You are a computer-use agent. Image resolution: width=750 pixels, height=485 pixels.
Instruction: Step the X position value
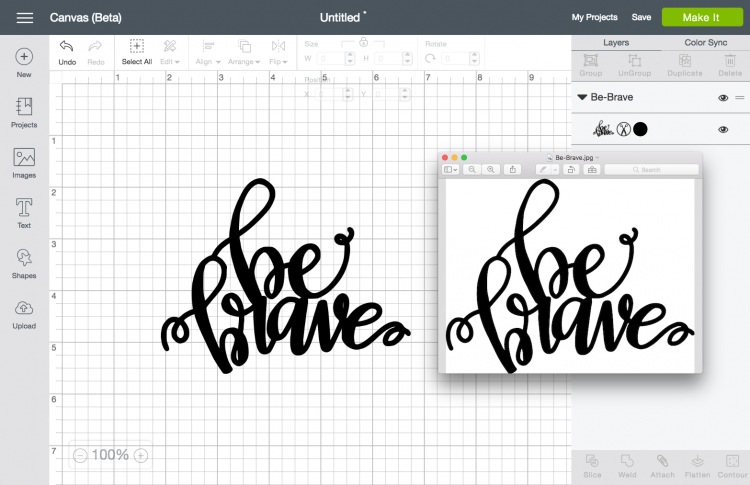click(348, 94)
